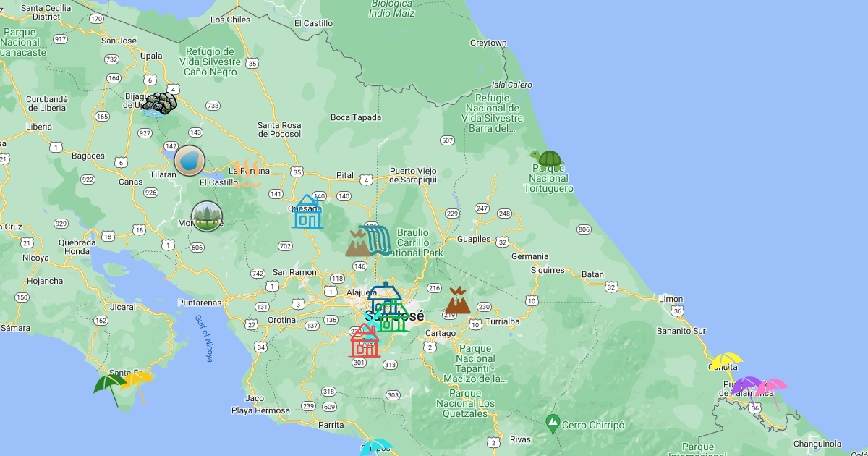The image size is (868, 456).
Task: Select the light blue house icon near Quesada
Action: 307,211
